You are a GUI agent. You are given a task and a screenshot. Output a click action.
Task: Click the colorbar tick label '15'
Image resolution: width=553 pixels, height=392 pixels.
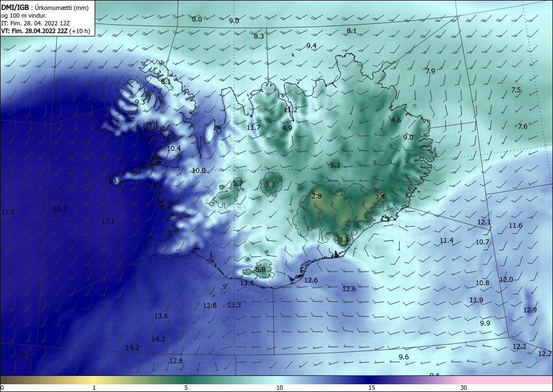[x=372, y=388]
